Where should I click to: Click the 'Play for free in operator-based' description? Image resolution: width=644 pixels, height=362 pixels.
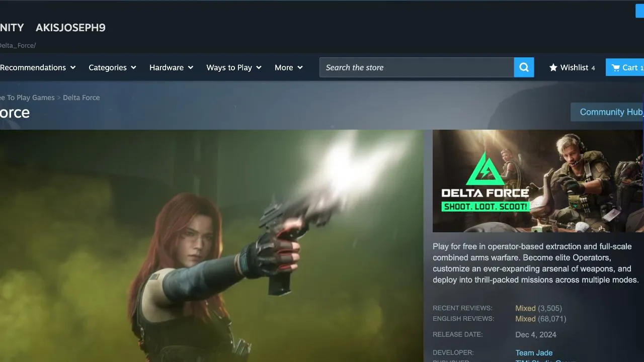pos(536,263)
